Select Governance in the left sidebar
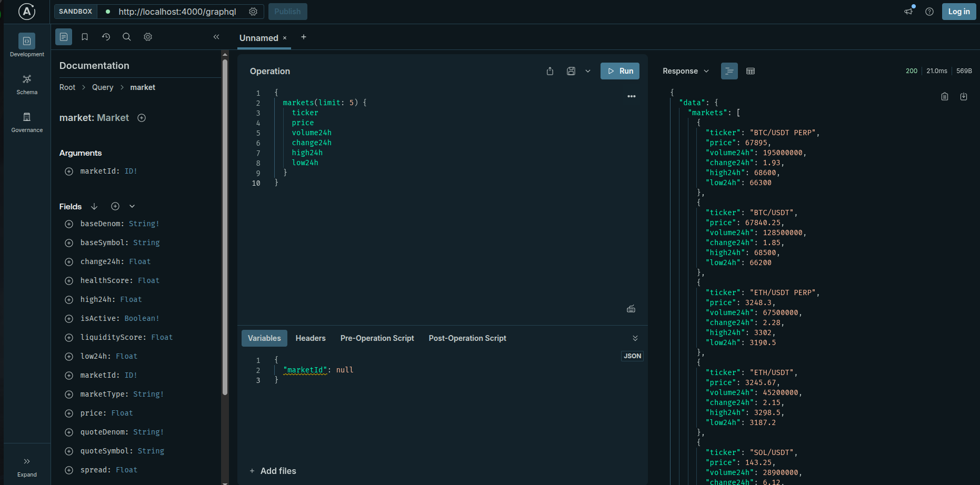The width and height of the screenshot is (980, 485). (x=27, y=122)
